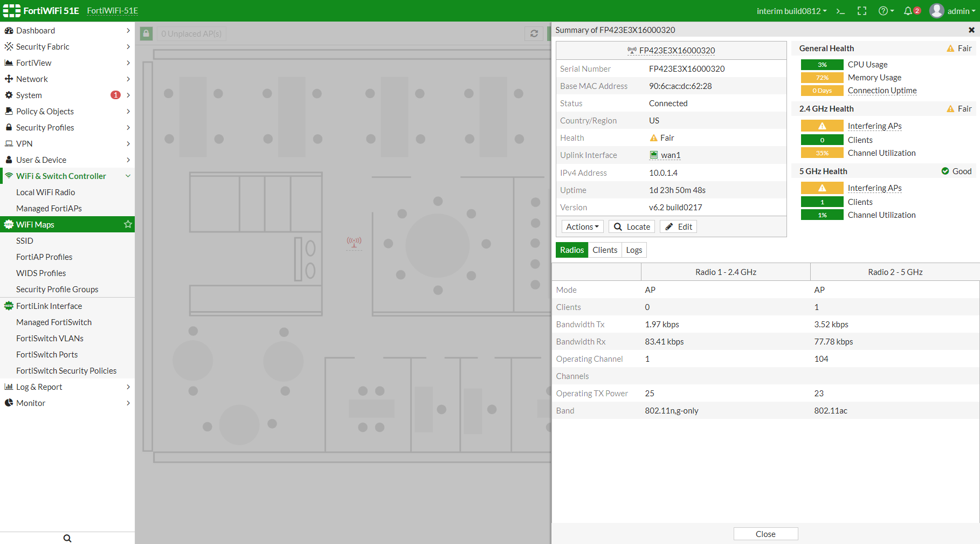The height and width of the screenshot is (544, 980).
Task: Toggle fullscreen mode icon
Action: point(862,11)
